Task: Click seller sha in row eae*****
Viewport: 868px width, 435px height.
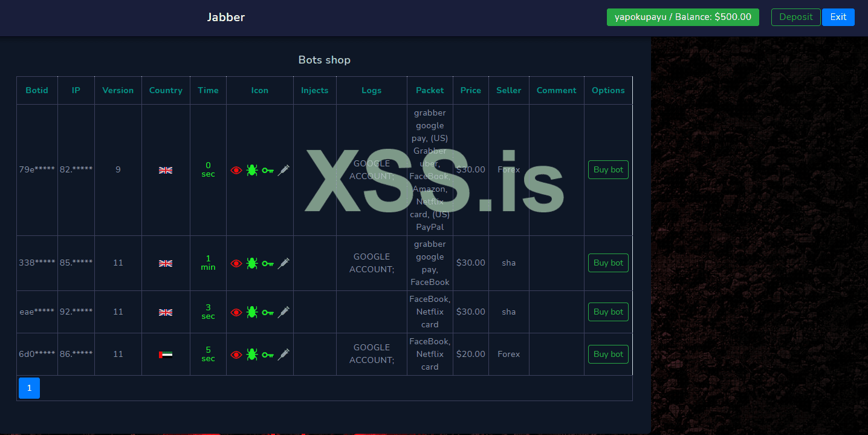Action: point(509,312)
